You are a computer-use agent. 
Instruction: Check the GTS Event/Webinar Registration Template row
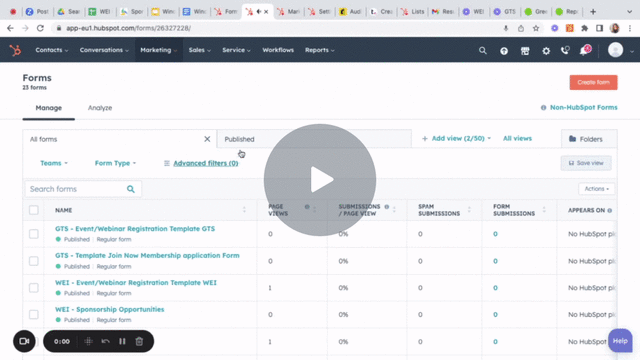34,234
